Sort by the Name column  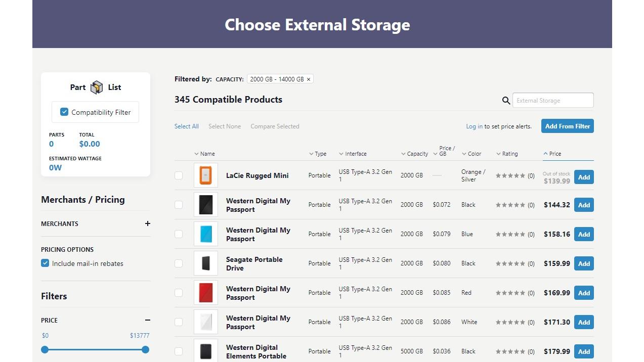point(204,154)
